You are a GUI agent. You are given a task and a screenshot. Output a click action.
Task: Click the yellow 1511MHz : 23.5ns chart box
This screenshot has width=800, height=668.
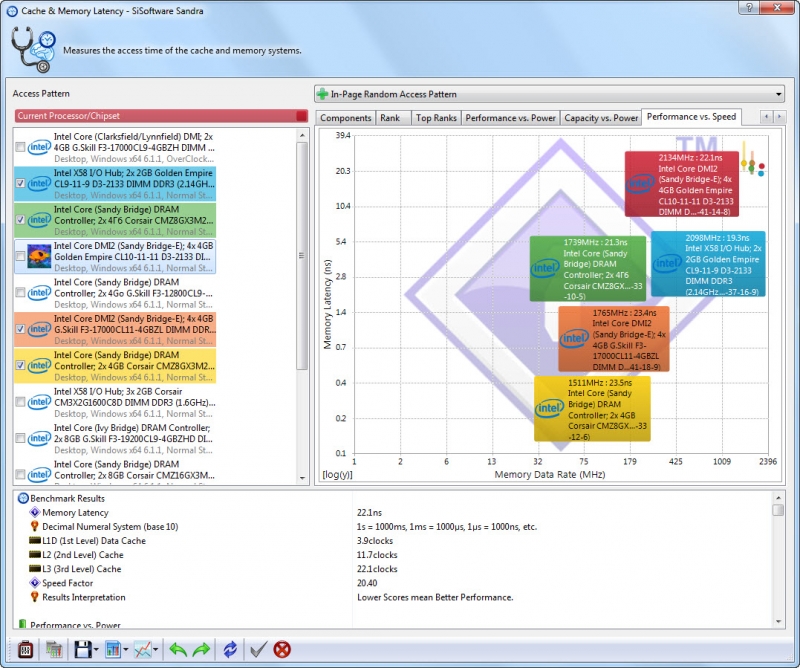(592, 409)
